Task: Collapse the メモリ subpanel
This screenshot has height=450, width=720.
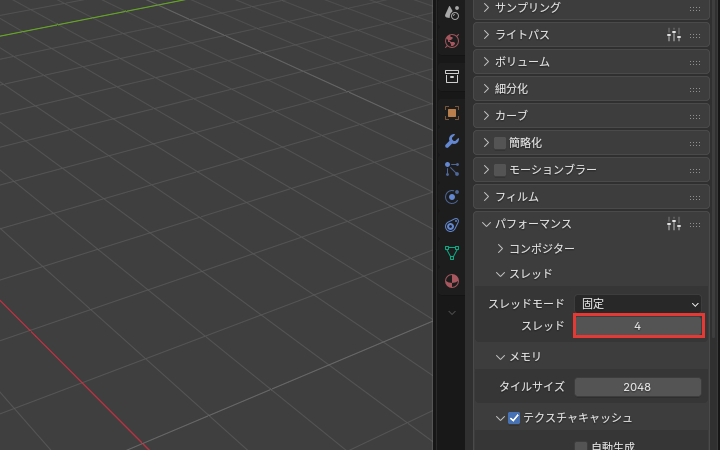Action: coord(501,357)
